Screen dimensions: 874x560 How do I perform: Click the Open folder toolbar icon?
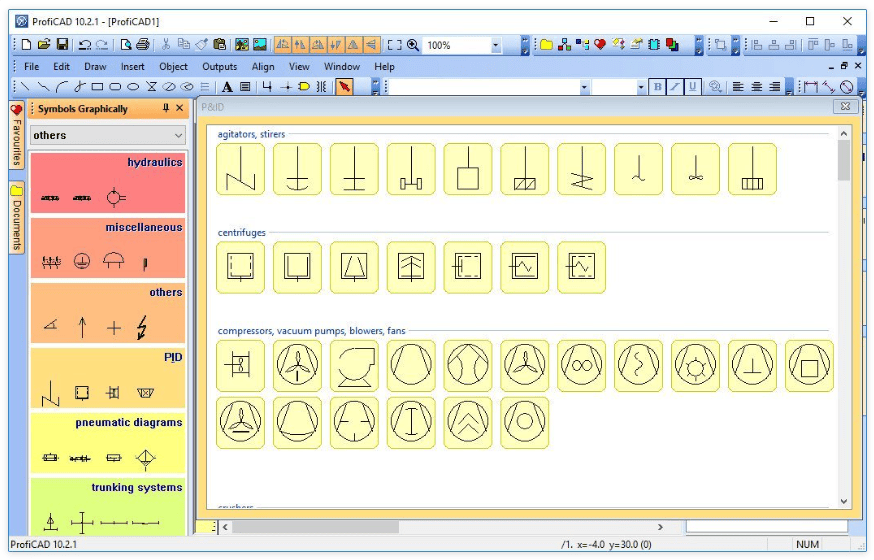[x=44, y=45]
